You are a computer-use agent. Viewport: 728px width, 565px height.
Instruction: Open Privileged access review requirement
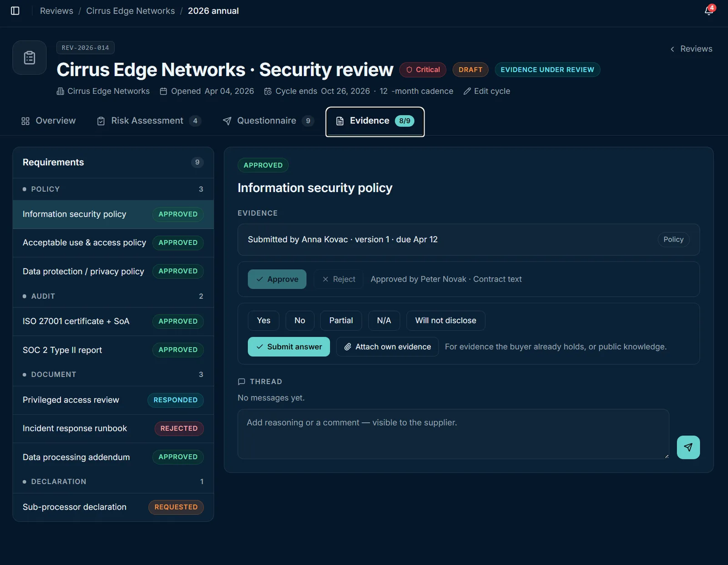click(x=113, y=400)
